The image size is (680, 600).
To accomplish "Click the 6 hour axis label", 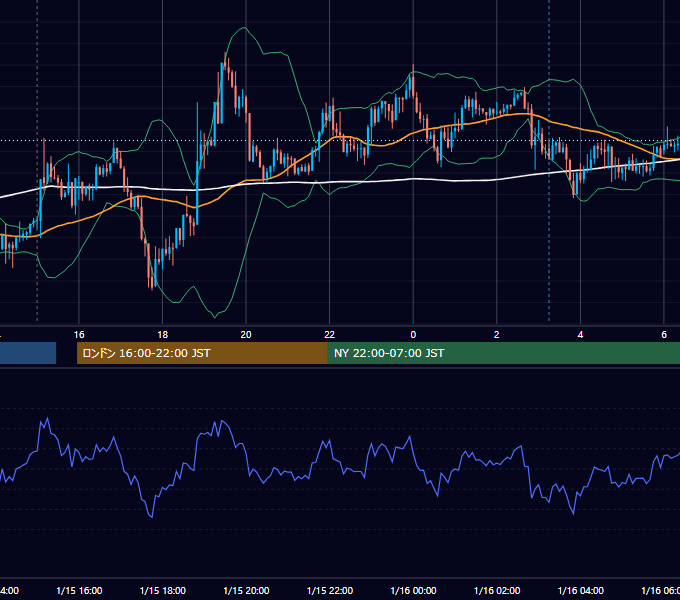I will [664, 335].
